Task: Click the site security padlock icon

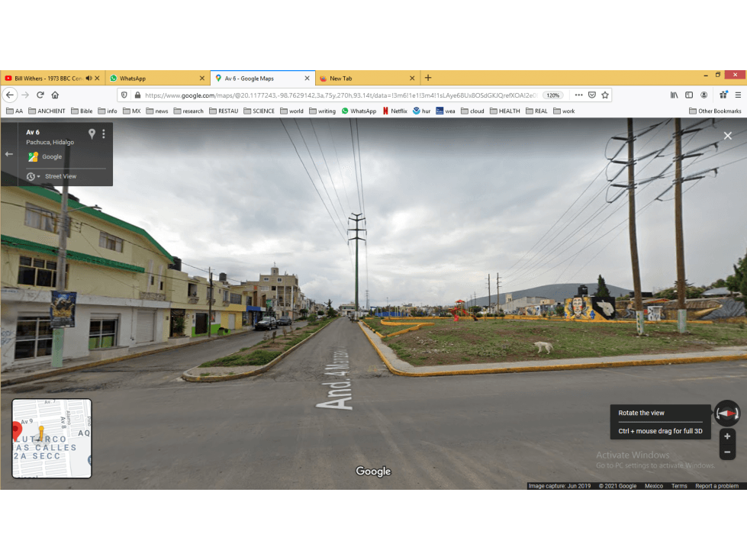Action: coord(137,95)
